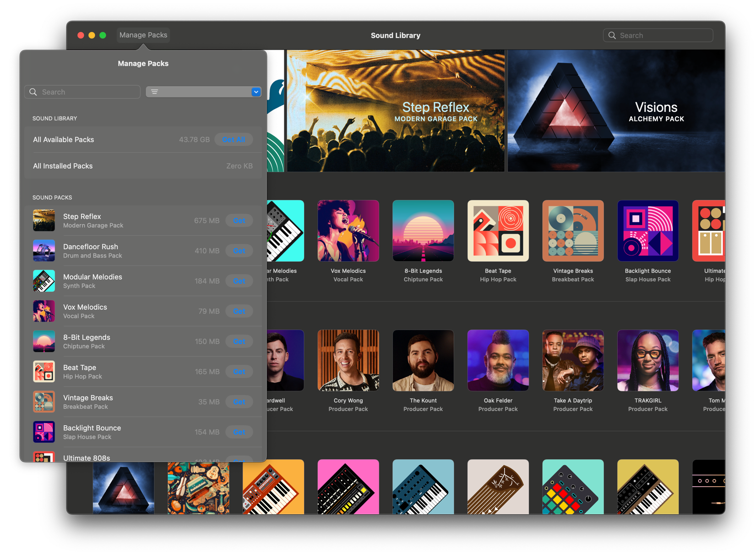Select the Vox Melodics icon in Manage Packs list
The image size is (756, 555).
point(44,311)
